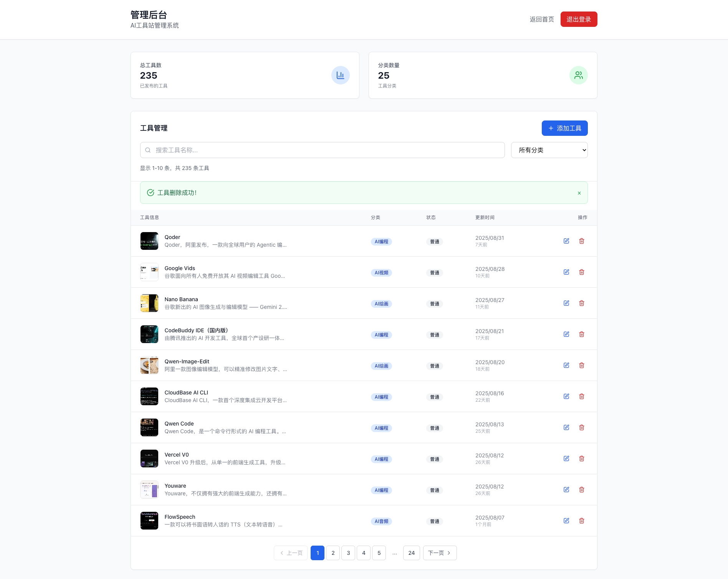Click the Youware tool name
The image size is (728, 579).
click(175, 486)
